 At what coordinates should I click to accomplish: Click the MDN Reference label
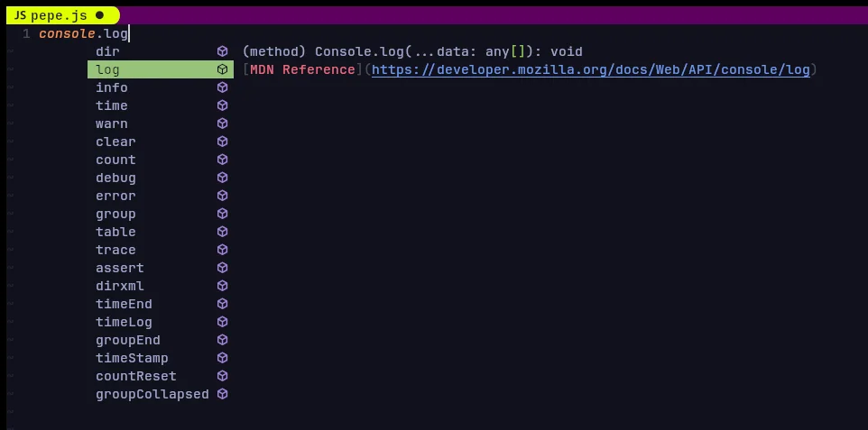tap(302, 69)
